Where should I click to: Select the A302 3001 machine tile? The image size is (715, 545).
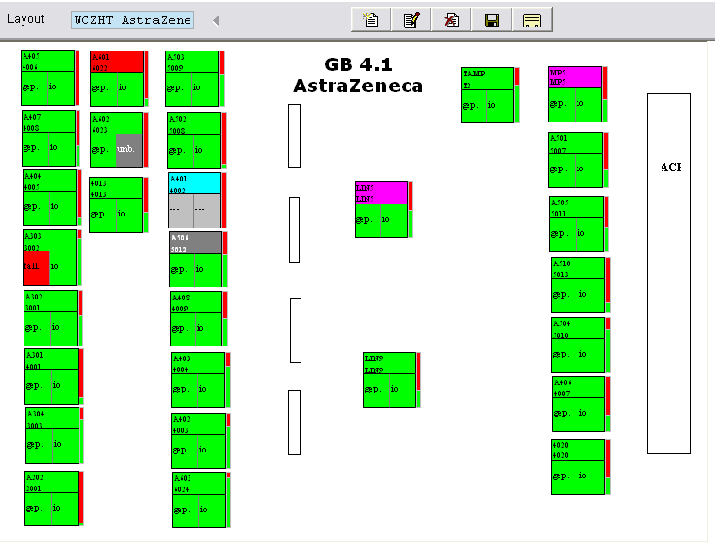point(51,318)
